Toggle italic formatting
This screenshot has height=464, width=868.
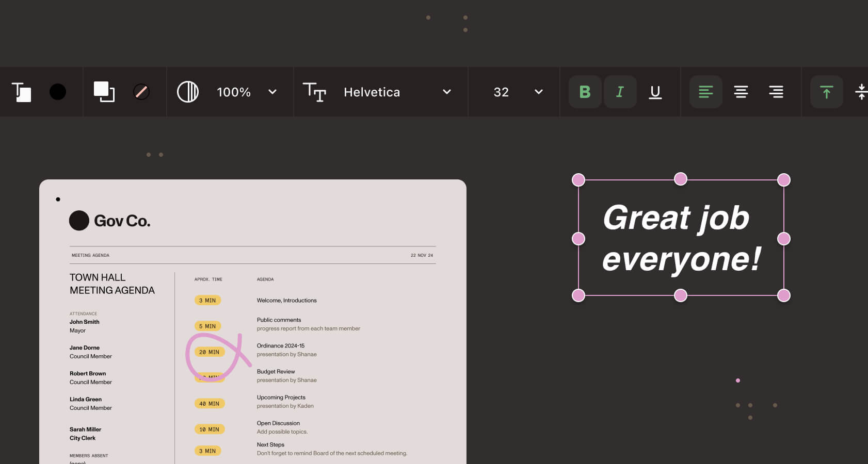pos(620,92)
